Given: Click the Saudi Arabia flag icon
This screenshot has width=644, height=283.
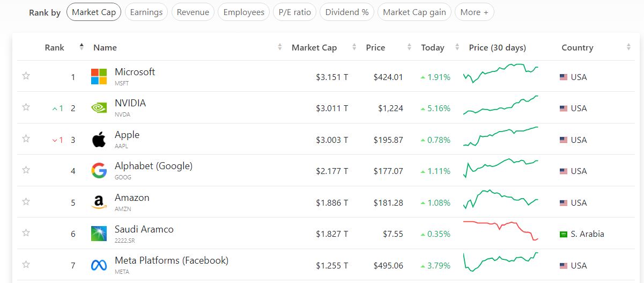Looking at the screenshot, I should (564, 234).
